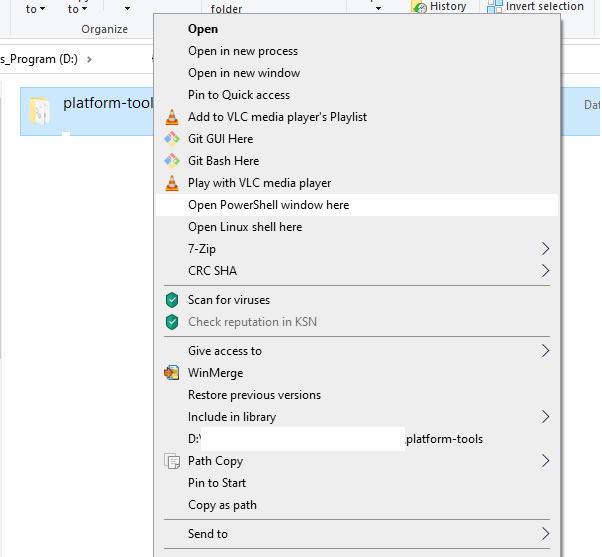Click VLC cone icon beside Play with VLC
Viewport: 602px width, 557px height.
coord(172,183)
